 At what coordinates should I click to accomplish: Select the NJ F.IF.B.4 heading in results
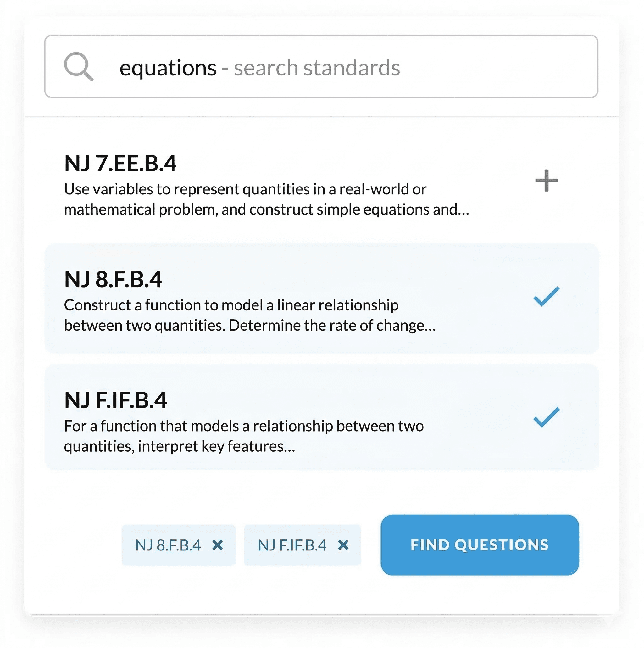[115, 400]
